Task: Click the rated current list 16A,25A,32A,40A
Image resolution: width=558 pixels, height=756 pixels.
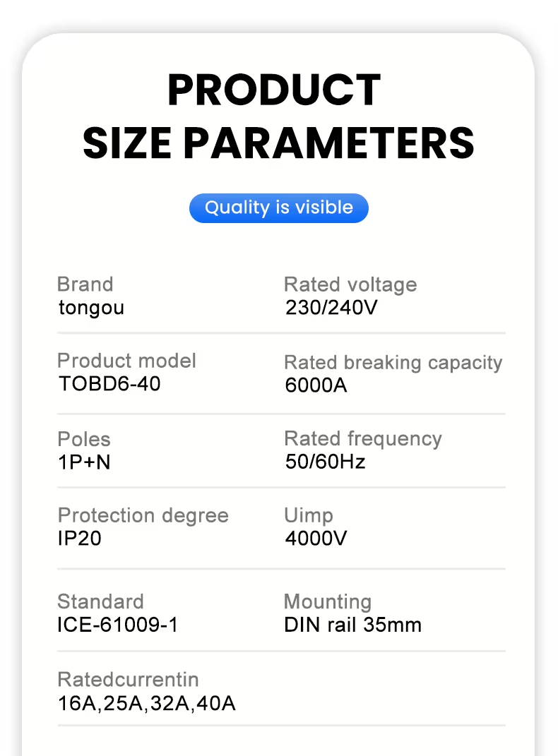Action: click(x=146, y=703)
